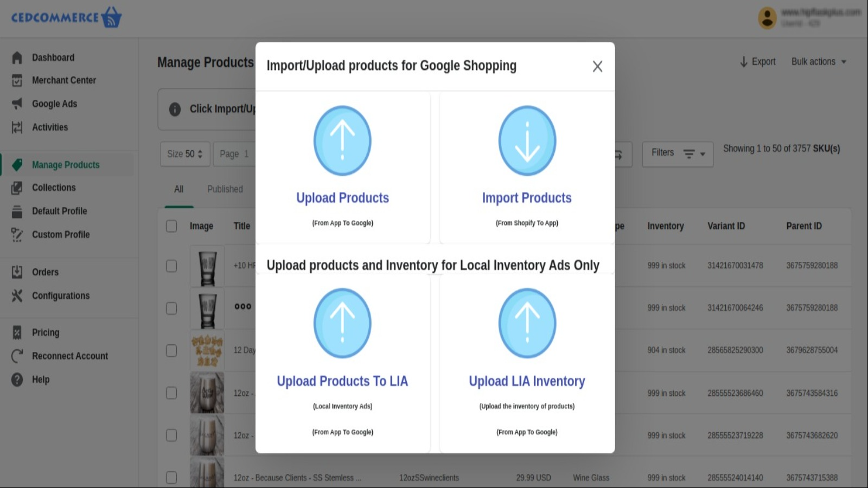Click the Upload LIA Inventory icon

[x=527, y=323]
